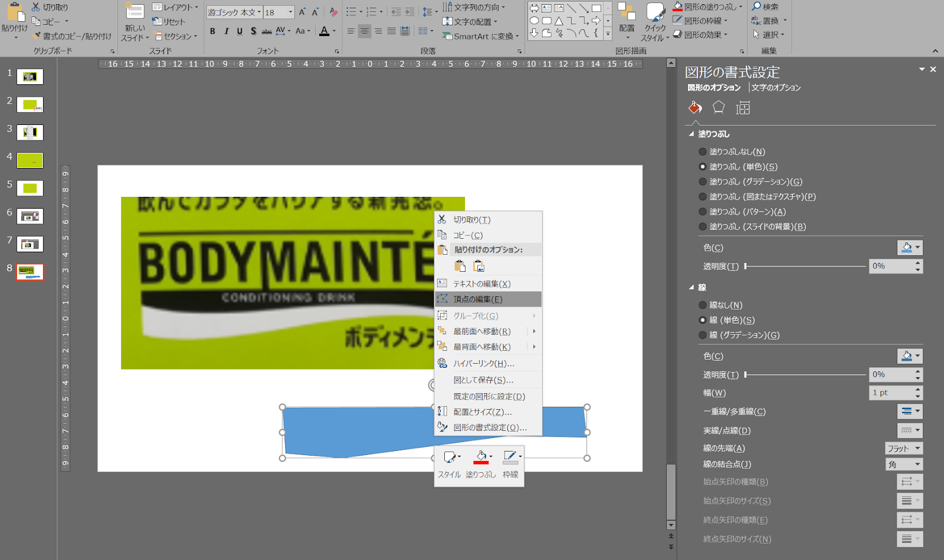Open fill 色(C) color picker
944x560 pixels.
click(910, 248)
